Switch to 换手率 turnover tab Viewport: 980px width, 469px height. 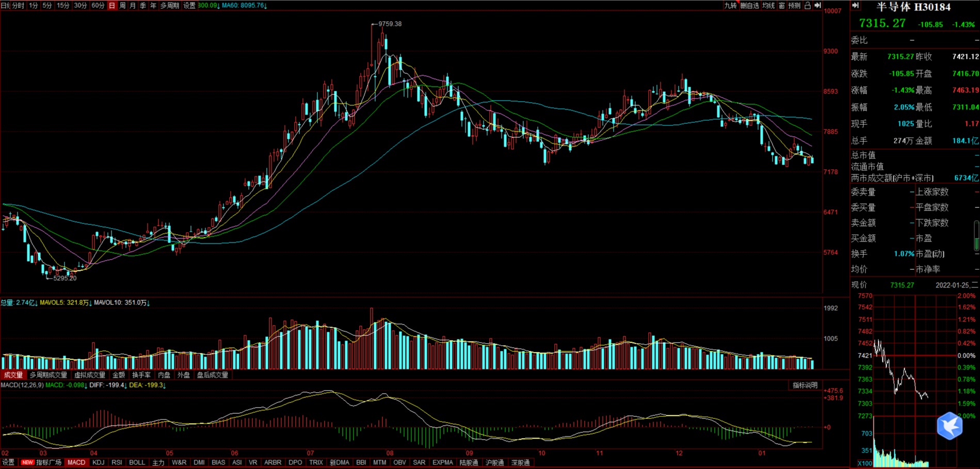click(x=141, y=375)
